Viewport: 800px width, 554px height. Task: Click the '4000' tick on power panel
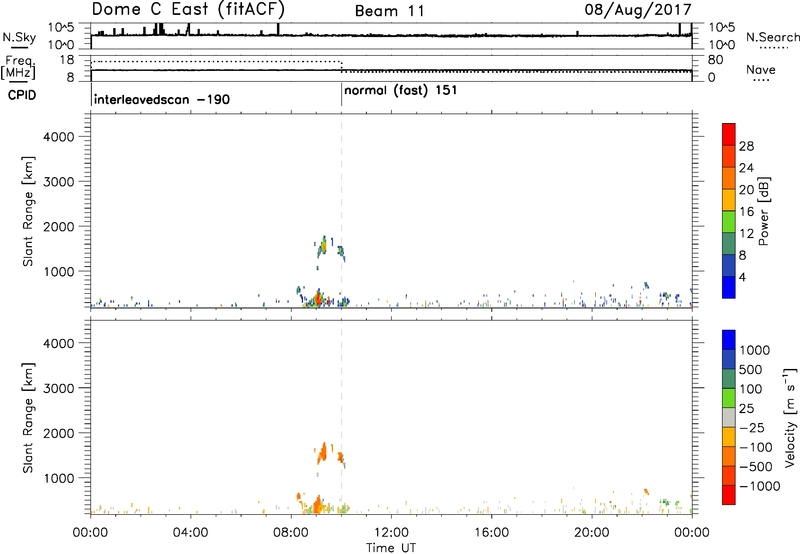[58, 137]
